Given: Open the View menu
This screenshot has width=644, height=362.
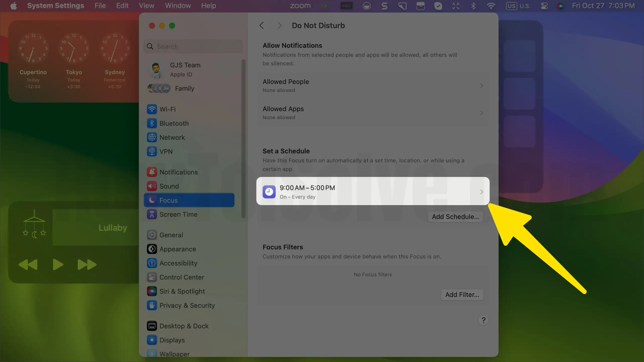Looking at the screenshot, I should [x=146, y=6].
